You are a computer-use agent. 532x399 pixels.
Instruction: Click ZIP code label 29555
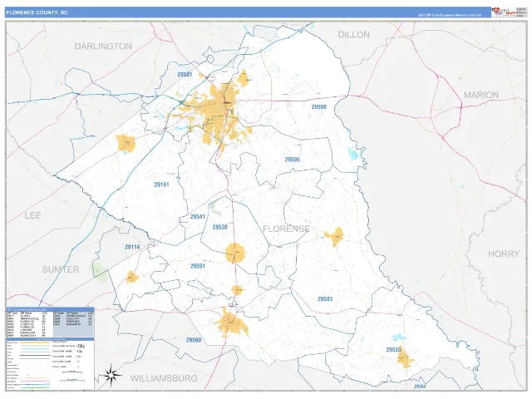point(393,349)
